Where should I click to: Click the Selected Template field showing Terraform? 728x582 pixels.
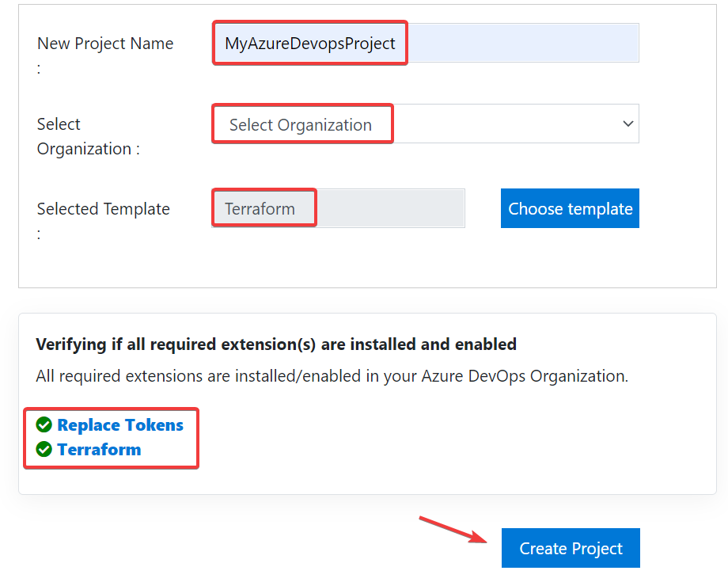pyautogui.click(x=338, y=208)
